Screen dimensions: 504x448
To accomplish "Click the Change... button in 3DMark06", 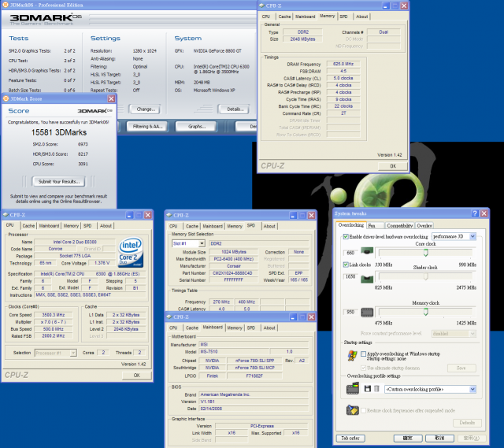I will tap(146, 109).
